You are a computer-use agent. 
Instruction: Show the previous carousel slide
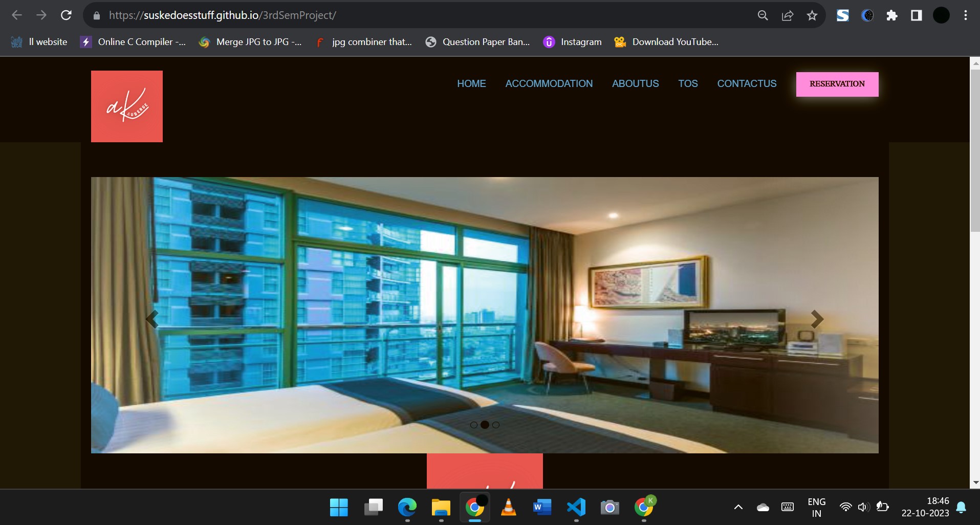click(152, 319)
